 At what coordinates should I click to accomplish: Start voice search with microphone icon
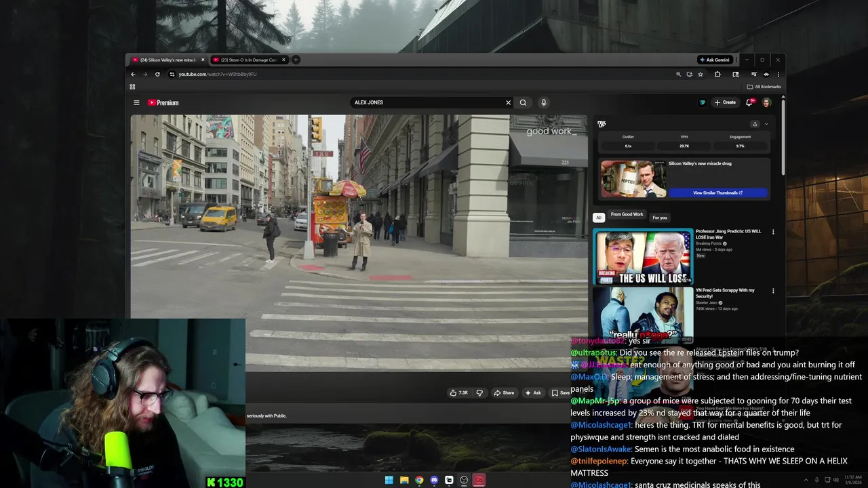(543, 102)
